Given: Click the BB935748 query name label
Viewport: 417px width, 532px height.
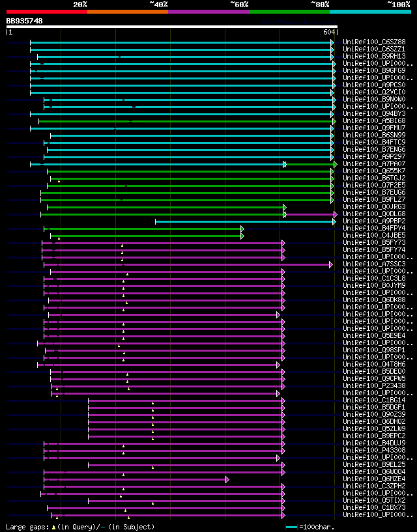Looking at the screenshot, I should coord(25,21).
